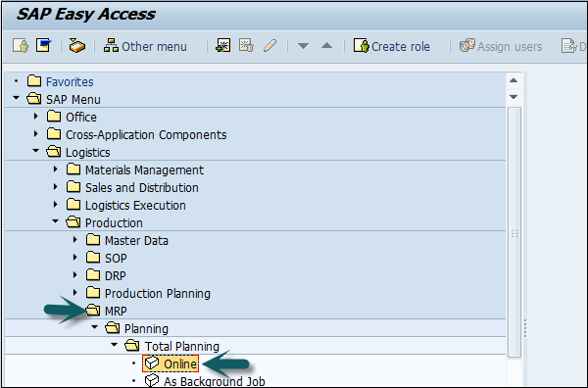Click the tree scroll down arrow
The height and width of the screenshot is (388, 588).
pyautogui.click(x=514, y=97)
